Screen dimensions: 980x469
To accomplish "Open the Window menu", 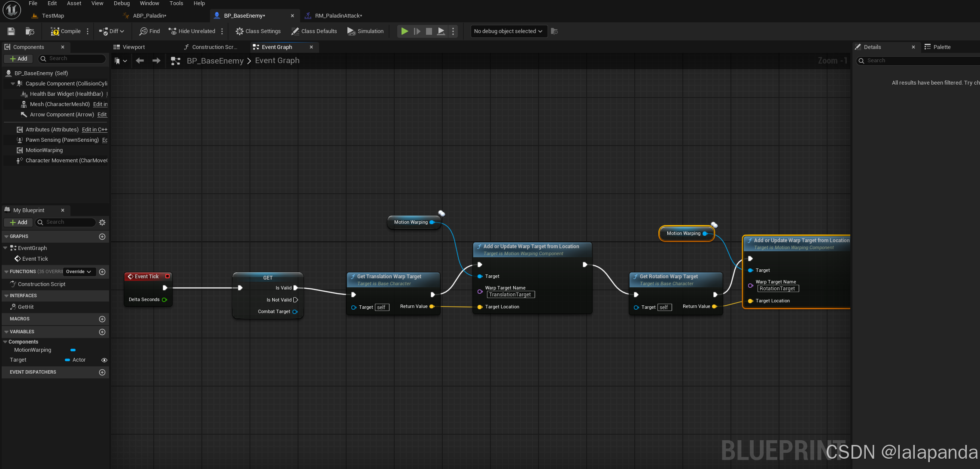I will click(x=149, y=3).
